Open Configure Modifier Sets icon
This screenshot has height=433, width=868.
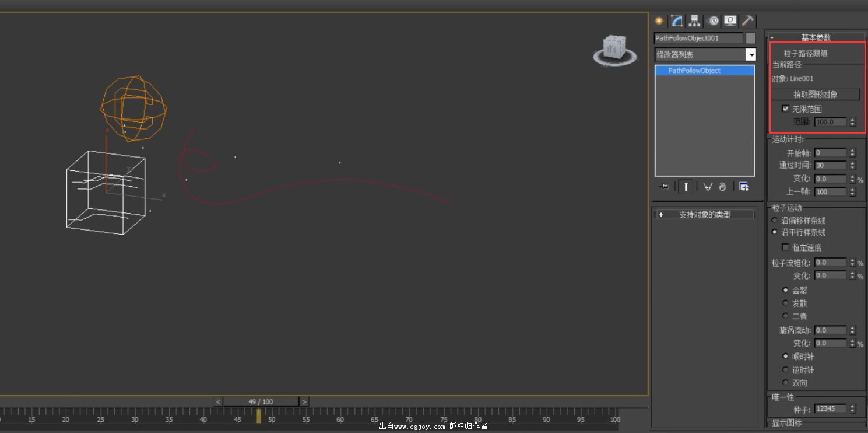click(x=744, y=187)
